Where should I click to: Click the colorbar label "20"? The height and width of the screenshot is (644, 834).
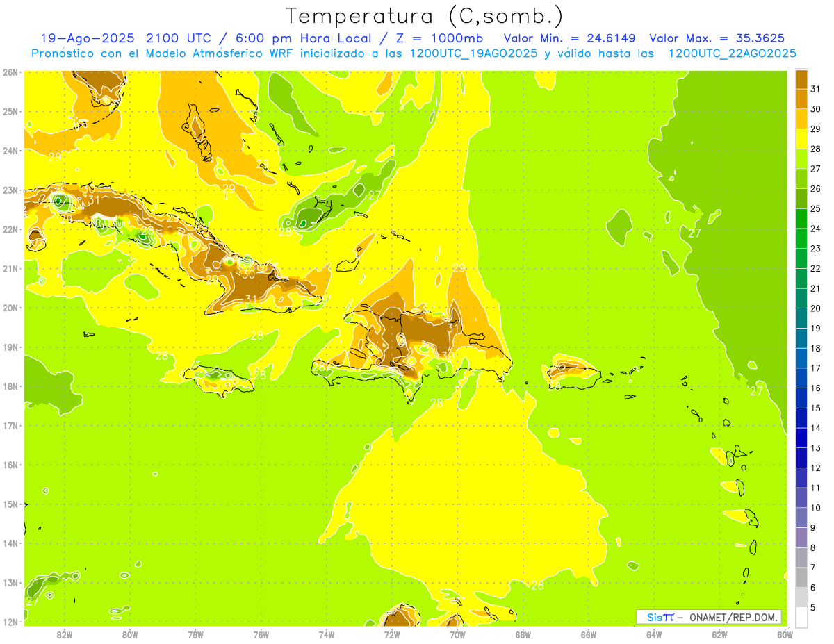(816, 308)
